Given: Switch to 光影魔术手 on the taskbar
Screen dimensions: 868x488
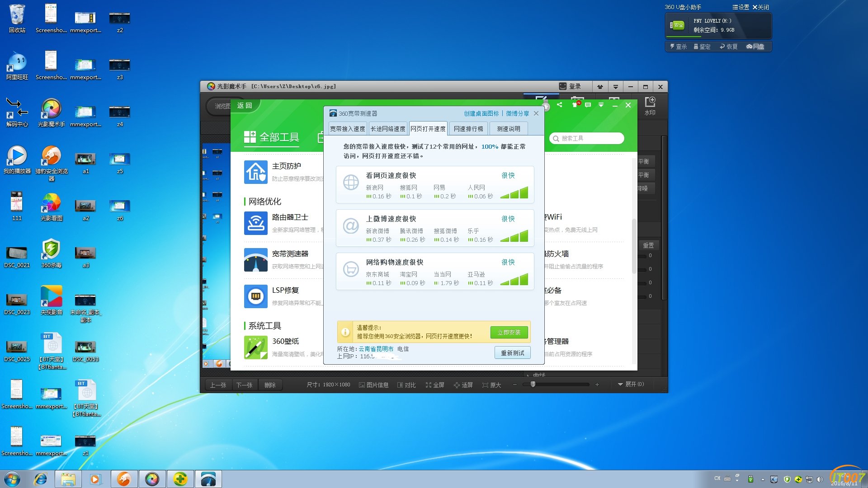Looking at the screenshot, I should coord(152,479).
